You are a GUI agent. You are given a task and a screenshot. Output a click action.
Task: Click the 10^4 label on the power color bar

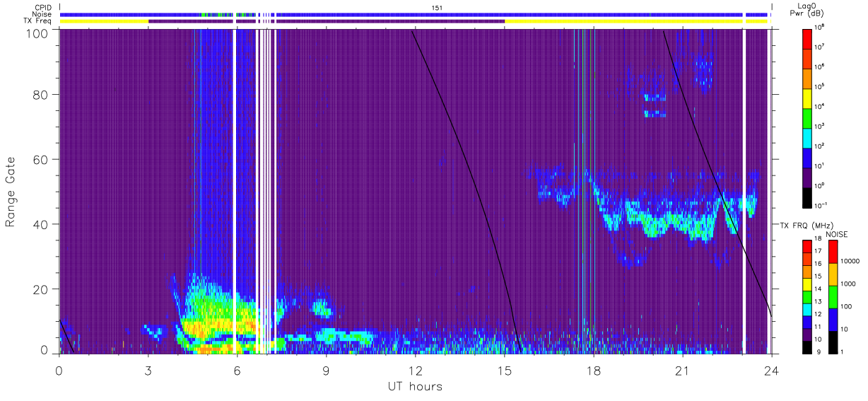pos(821,106)
